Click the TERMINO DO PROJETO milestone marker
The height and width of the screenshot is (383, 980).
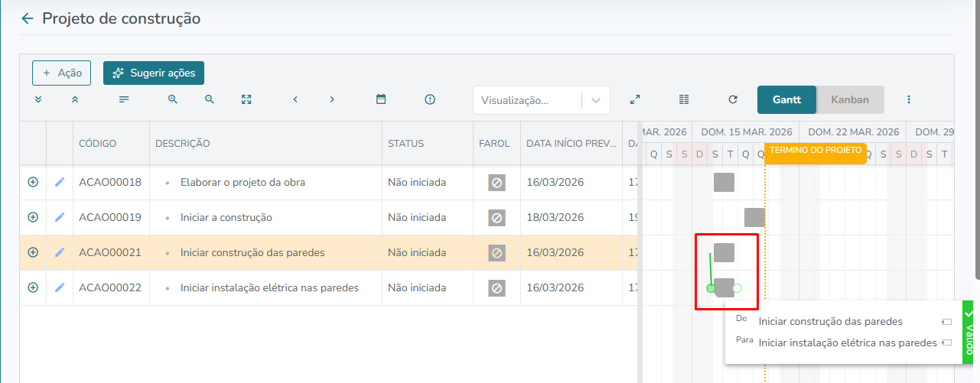(816, 153)
